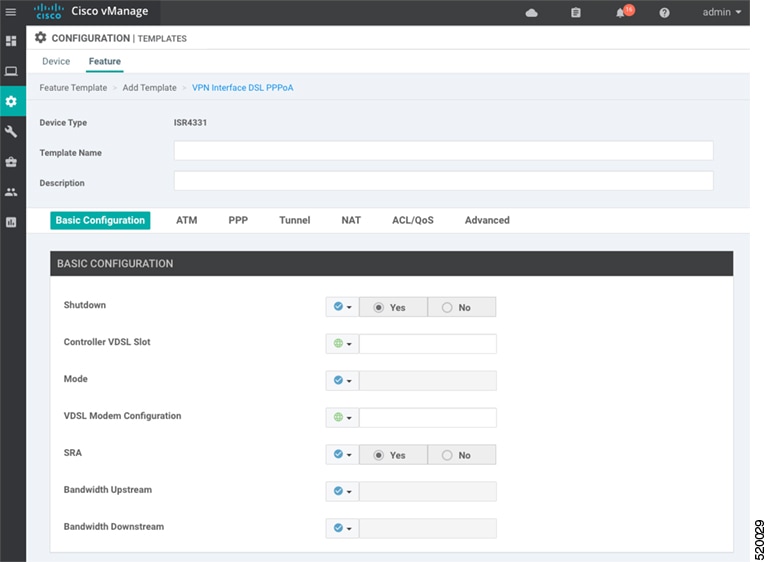Select No for SRA
The image size is (765, 562).
click(462, 455)
